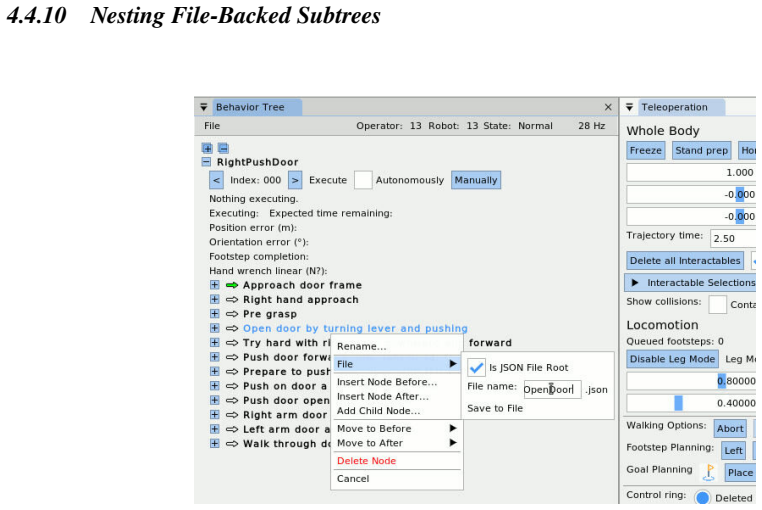Click Save to File in submenu
This screenshot has width=762, height=510.
[x=495, y=408]
